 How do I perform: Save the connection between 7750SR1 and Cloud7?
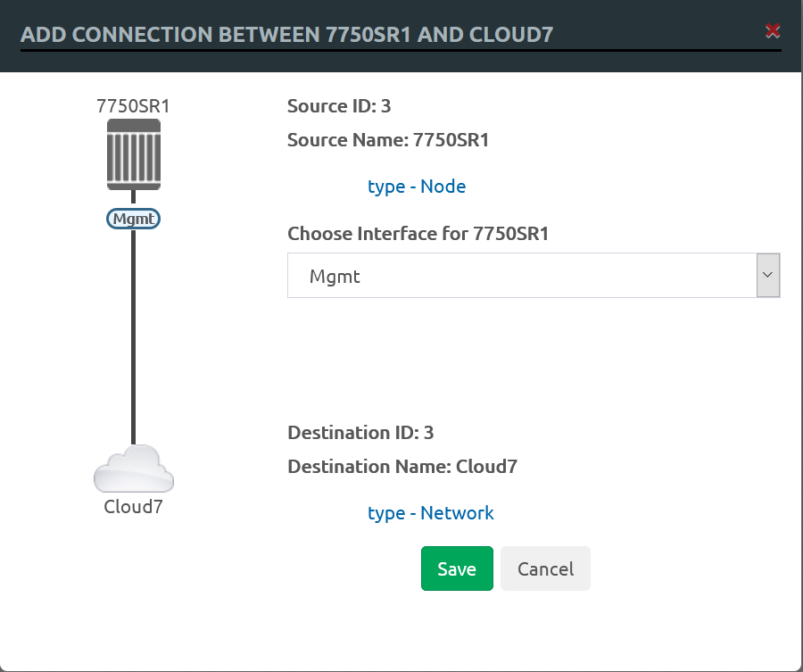(x=457, y=568)
